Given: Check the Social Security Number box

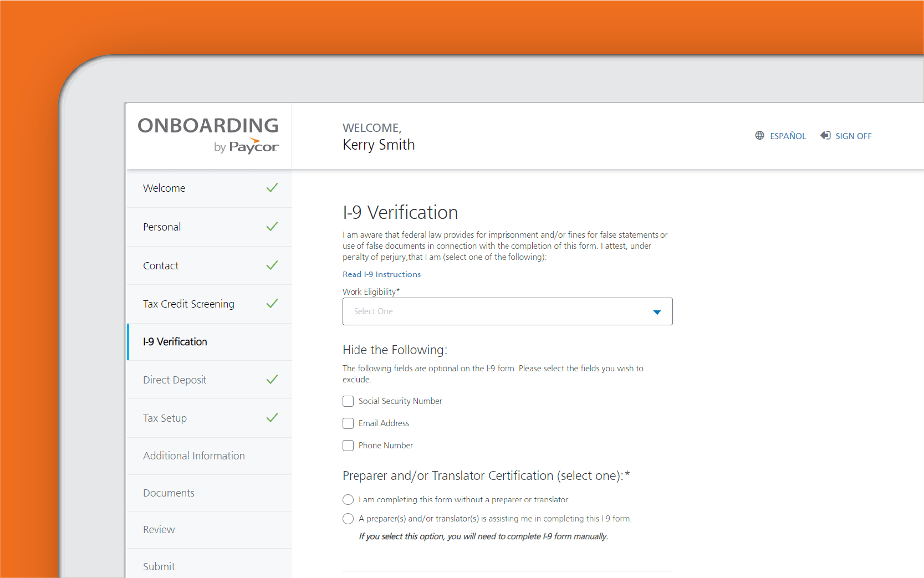Looking at the screenshot, I should click(348, 401).
